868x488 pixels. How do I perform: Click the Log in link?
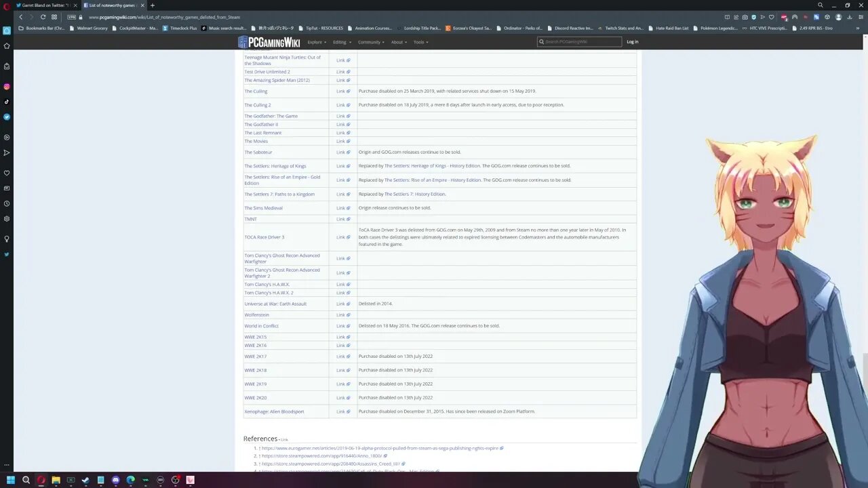(632, 42)
